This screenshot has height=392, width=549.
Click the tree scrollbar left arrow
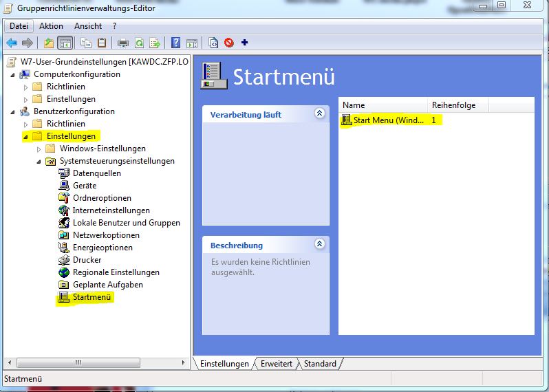pyautogui.click(x=10, y=362)
